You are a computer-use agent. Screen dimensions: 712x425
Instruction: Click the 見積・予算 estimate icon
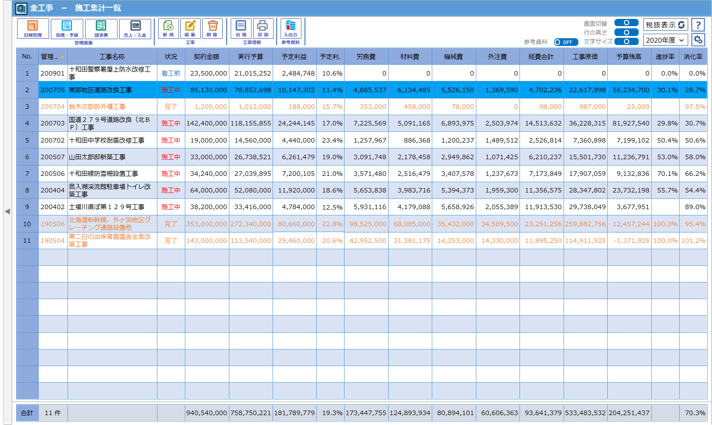click(x=66, y=29)
